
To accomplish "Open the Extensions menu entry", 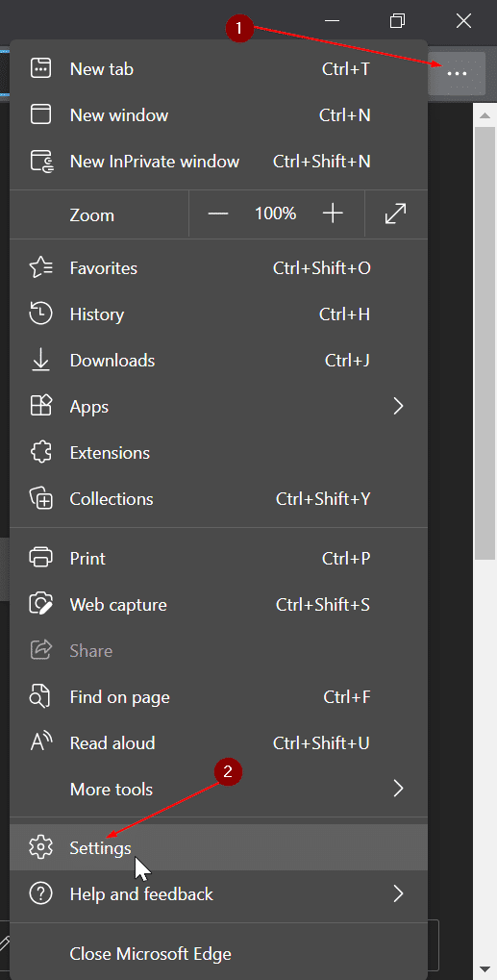I will [218, 453].
